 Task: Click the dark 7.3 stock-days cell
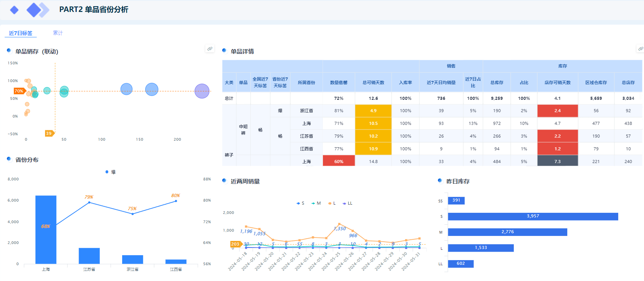(x=557, y=161)
